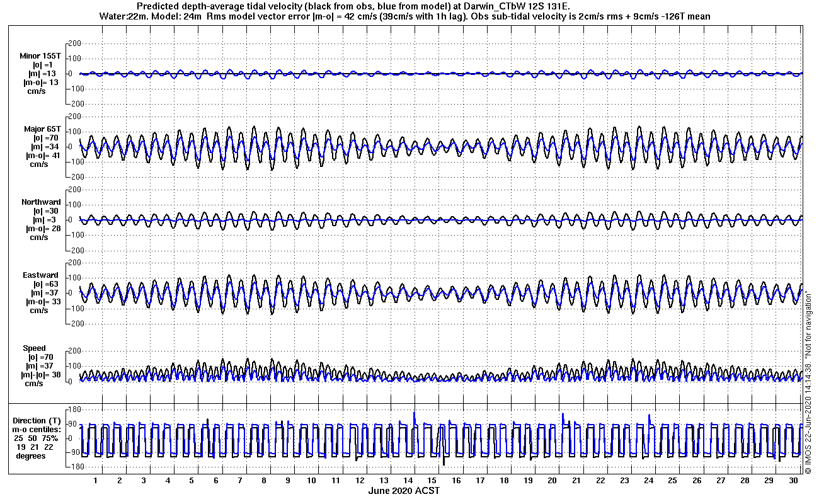
Task: Click '|m|-|o|= 38' in the Speed panel
Action: [x=41, y=375]
